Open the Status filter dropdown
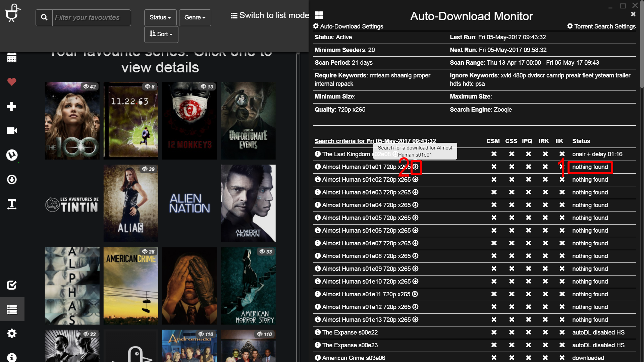Screen dimensions: 644x362 160,17
